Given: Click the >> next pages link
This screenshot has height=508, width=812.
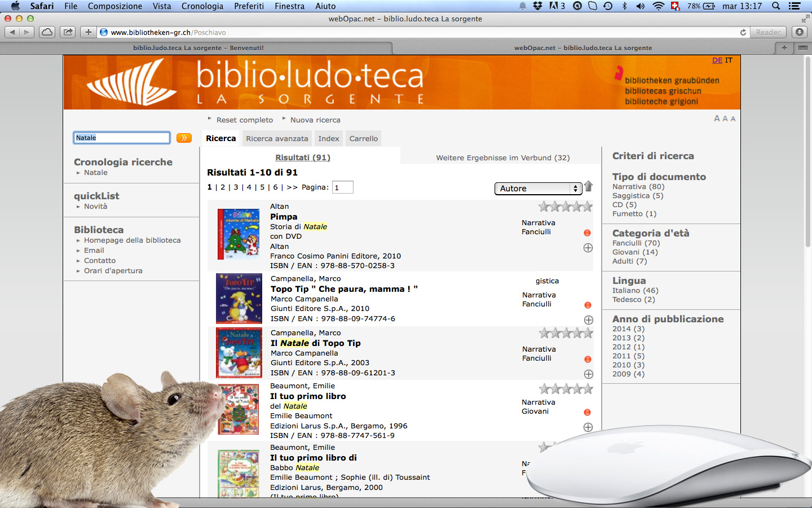Looking at the screenshot, I should (x=292, y=187).
